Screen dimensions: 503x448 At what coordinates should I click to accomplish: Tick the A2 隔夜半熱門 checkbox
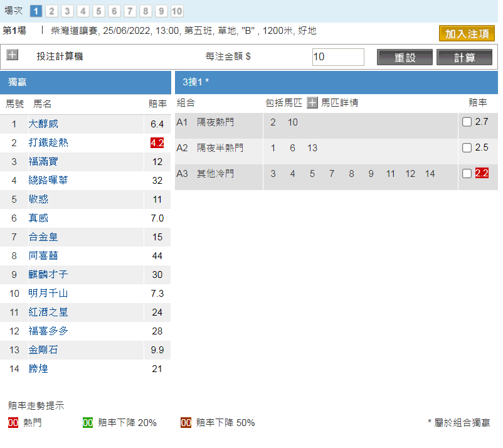point(467,148)
